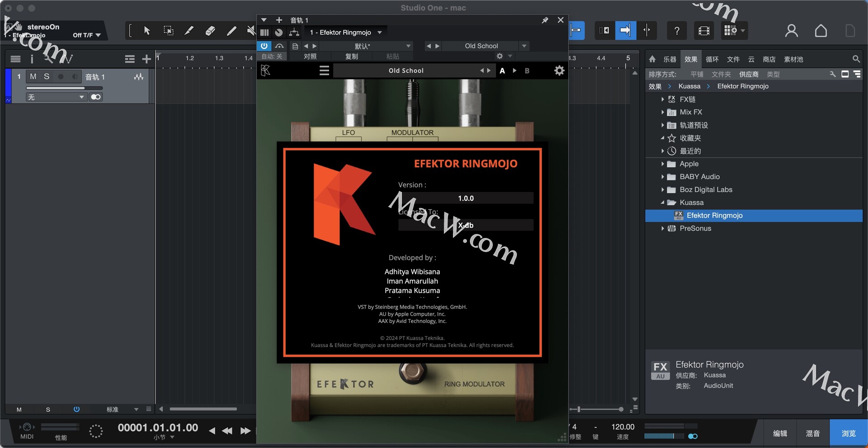Open the track list icon
Viewport: 868px width, 448px height.
click(x=15, y=59)
